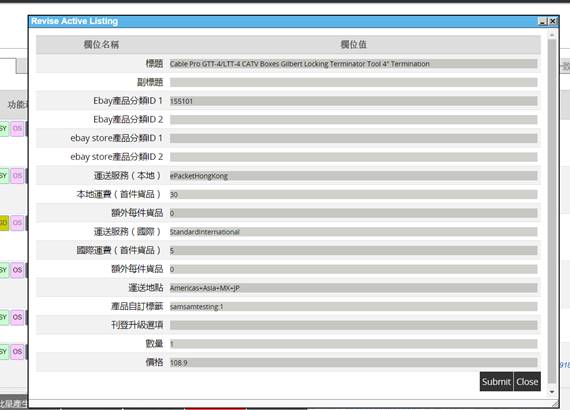The image size is (570, 410).
Task: Click the price field showing 108.9
Action: click(353, 362)
